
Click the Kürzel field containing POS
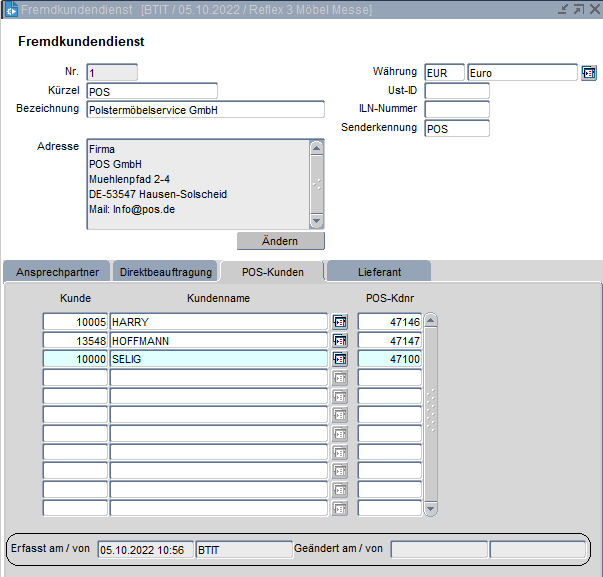(x=151, y=91)
